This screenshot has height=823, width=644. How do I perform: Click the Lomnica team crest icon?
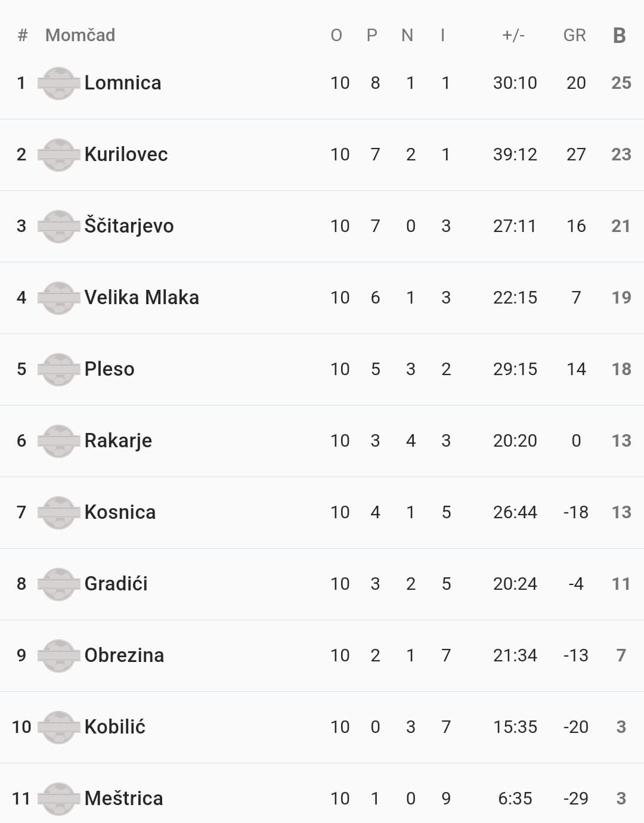pos(58,83)
